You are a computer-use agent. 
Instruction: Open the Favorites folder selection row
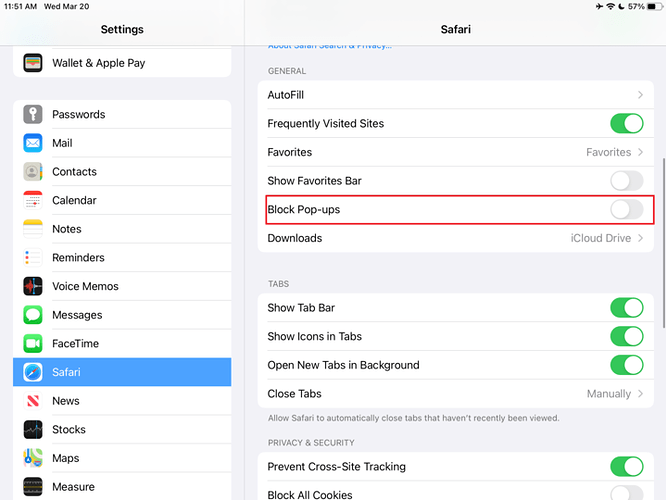coord(455,152)
